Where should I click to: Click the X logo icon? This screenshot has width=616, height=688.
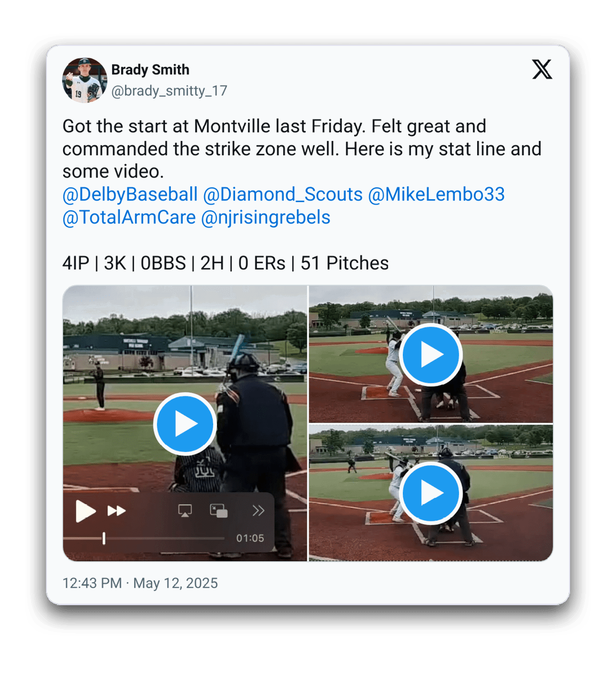[542, 69]
